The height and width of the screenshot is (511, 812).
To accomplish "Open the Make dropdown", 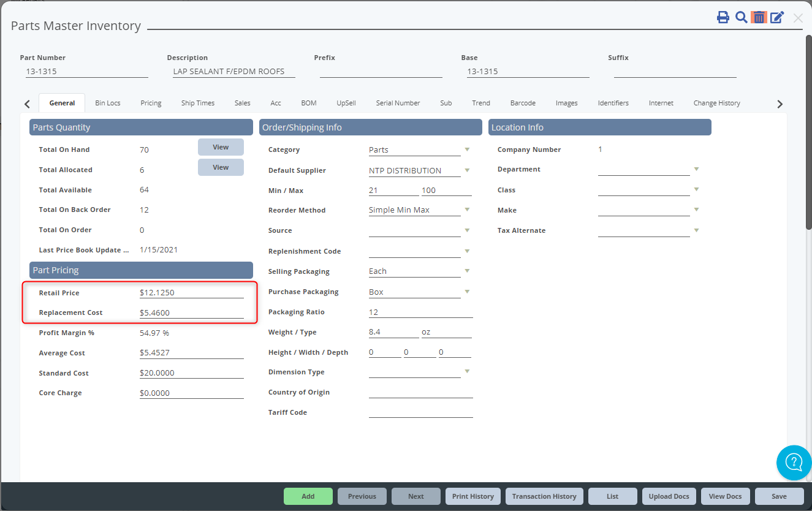I will point(696,210).
